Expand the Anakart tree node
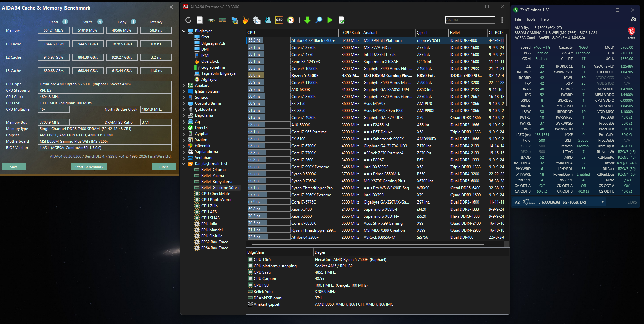 point(184,85)
